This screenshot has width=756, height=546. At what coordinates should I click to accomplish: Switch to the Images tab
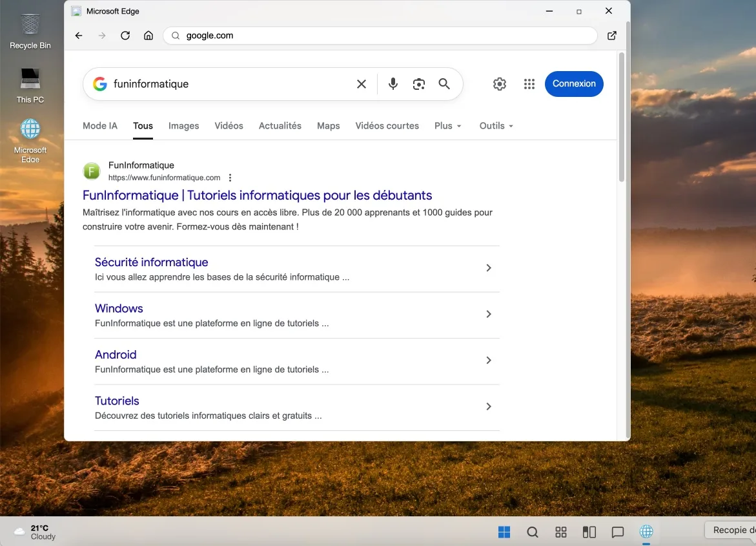[x=183, y=125]
